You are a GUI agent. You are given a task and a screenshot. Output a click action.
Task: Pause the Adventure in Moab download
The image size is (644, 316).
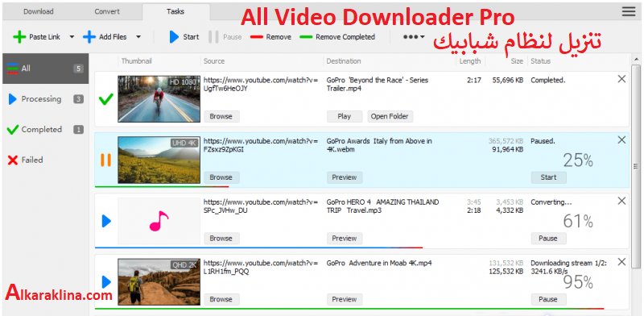tap(548, 299)
